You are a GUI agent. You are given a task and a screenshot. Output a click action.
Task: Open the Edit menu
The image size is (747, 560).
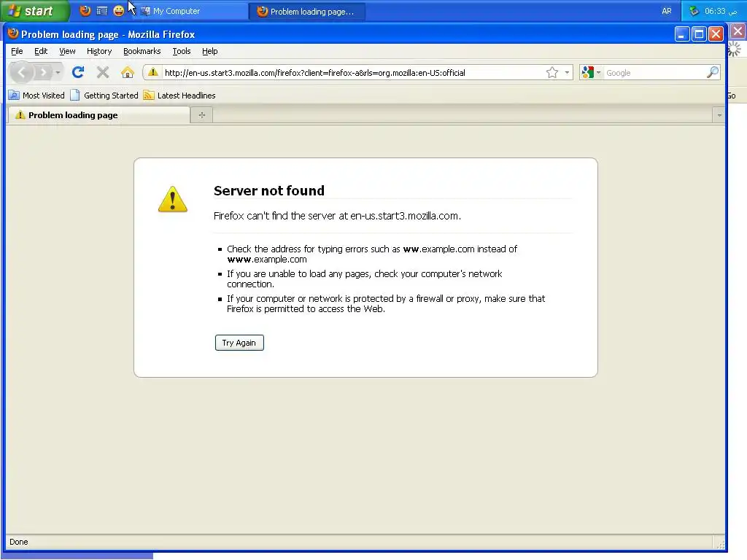[41, 51]
